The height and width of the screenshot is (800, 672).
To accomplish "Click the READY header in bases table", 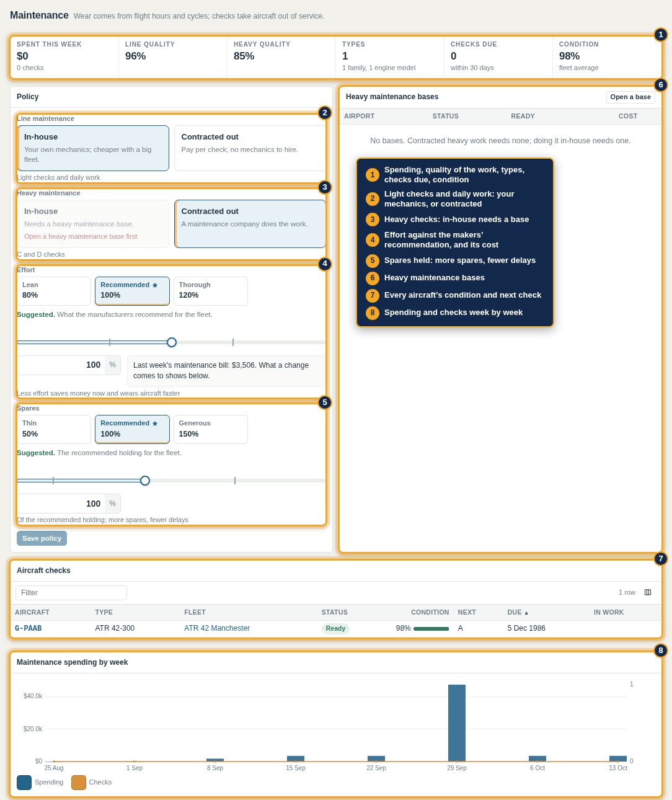I will click(523, 117).
